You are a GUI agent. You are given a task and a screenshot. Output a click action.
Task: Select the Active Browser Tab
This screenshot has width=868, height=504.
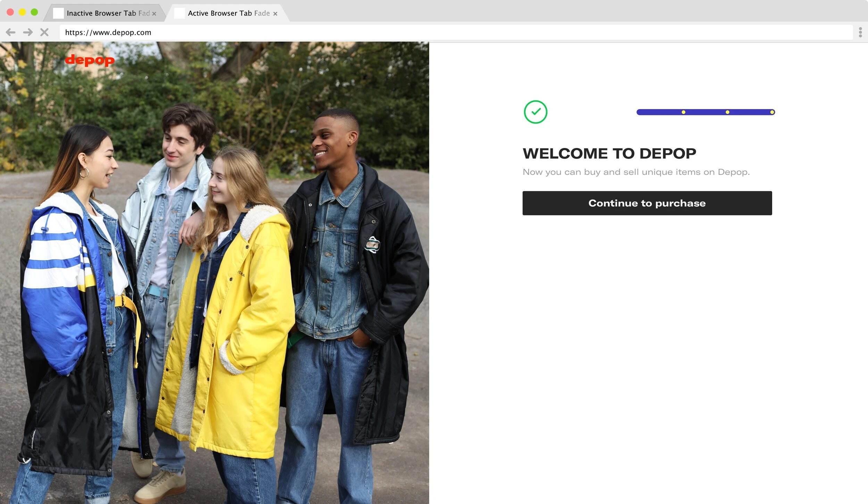pyautogui.click(x=227, y=13)
